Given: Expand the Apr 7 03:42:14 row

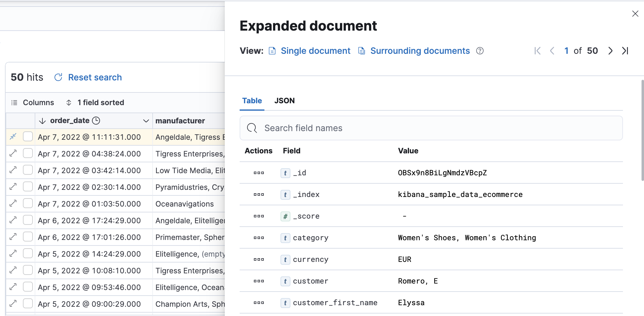Looking at the screenshot, I should [x=13, y=170].
